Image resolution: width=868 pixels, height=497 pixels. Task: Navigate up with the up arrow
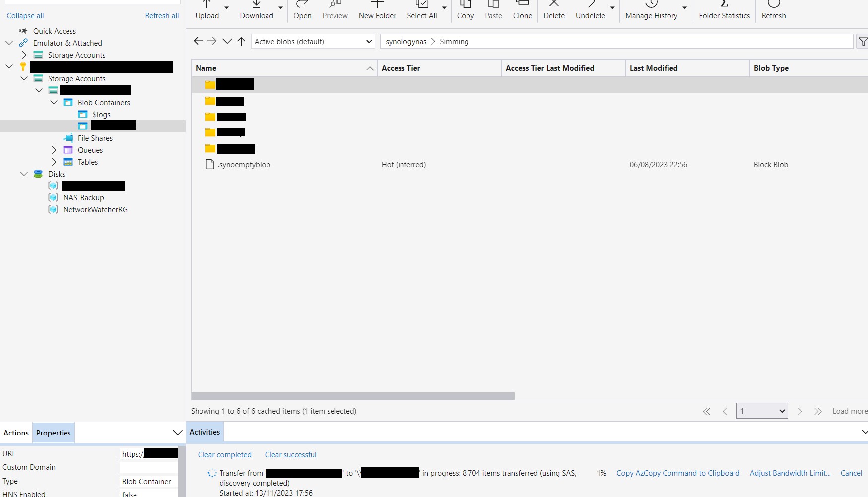(241, 42)
